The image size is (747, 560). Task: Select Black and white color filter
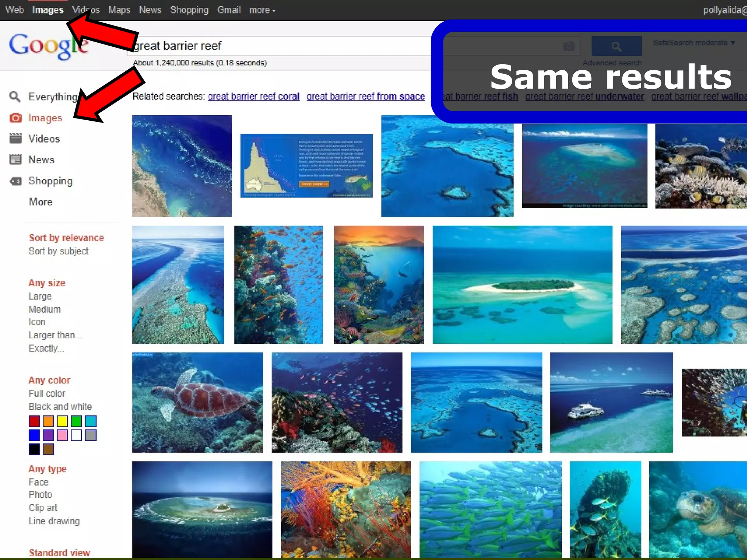click(x=60, y=406)
